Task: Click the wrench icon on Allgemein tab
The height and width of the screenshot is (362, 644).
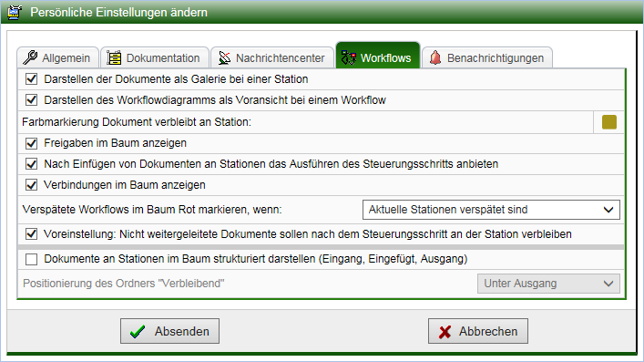Action: [x=30, y=57]
